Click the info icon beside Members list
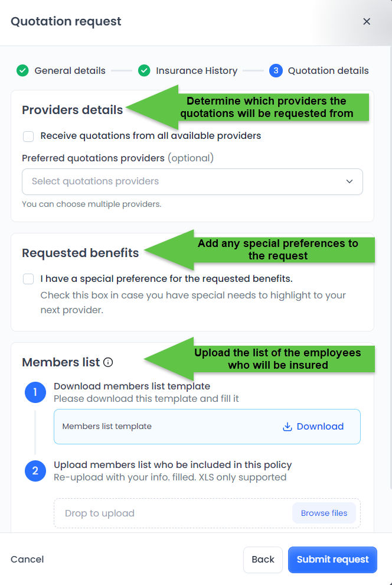 [108, 362]
